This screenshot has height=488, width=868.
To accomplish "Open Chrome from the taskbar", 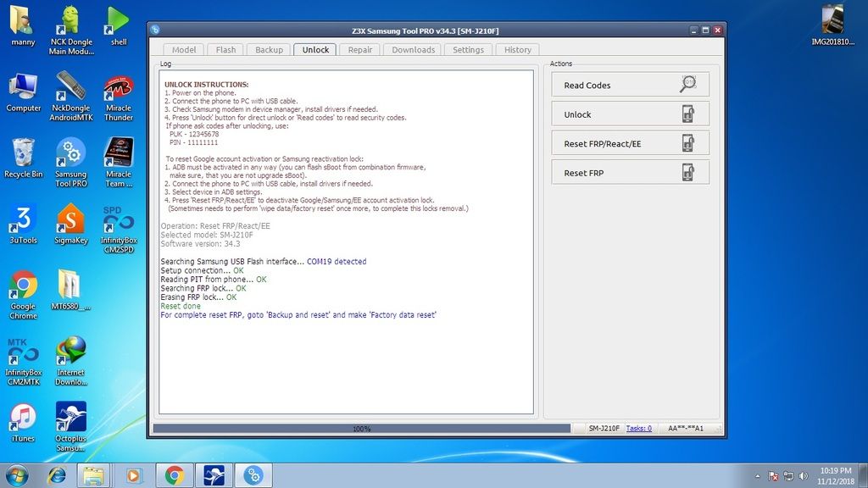I will 174,475.
